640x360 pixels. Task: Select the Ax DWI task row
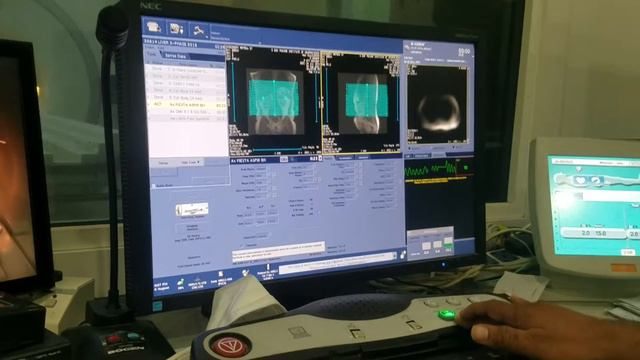pyautogui.click(x=187, y=111)
